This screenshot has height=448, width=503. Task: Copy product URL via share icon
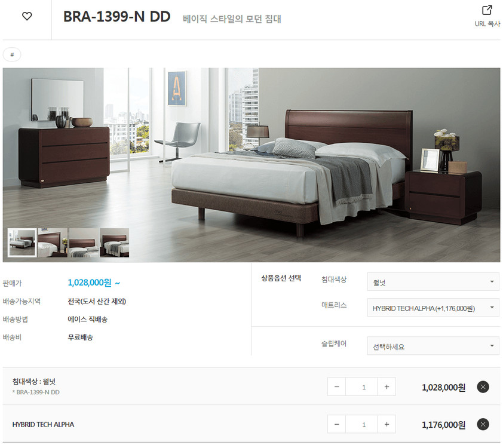(487, 16)
